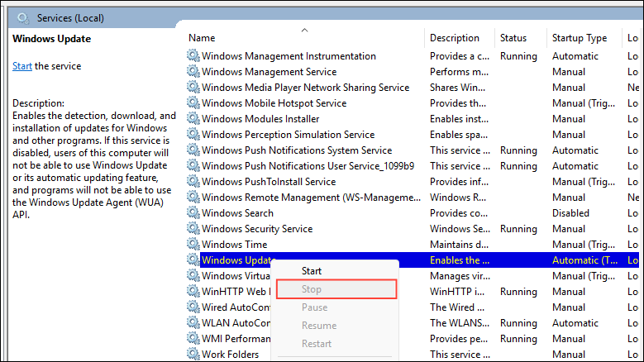Click Running status of Windows Management Instrumentation
644x362 pixels.
(518, 56)
